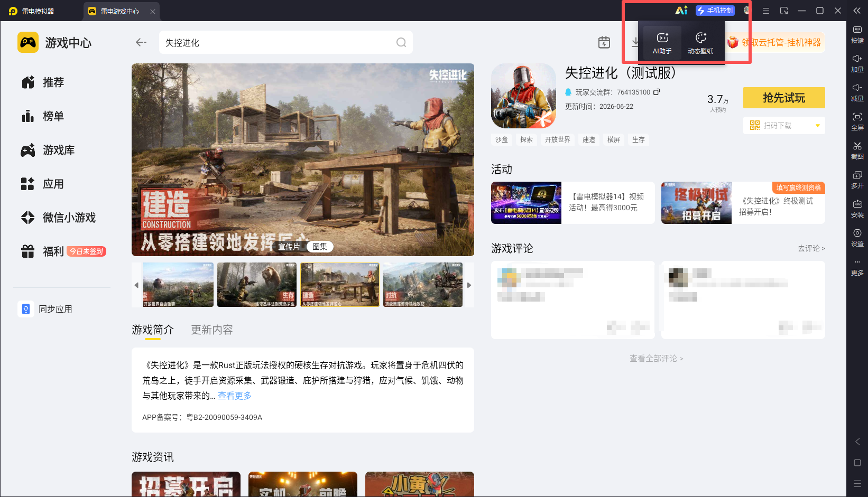Viewport: 868px width, 497px height.
Task: Toggle gallery to 图集 image set
Action: [320, 247]
